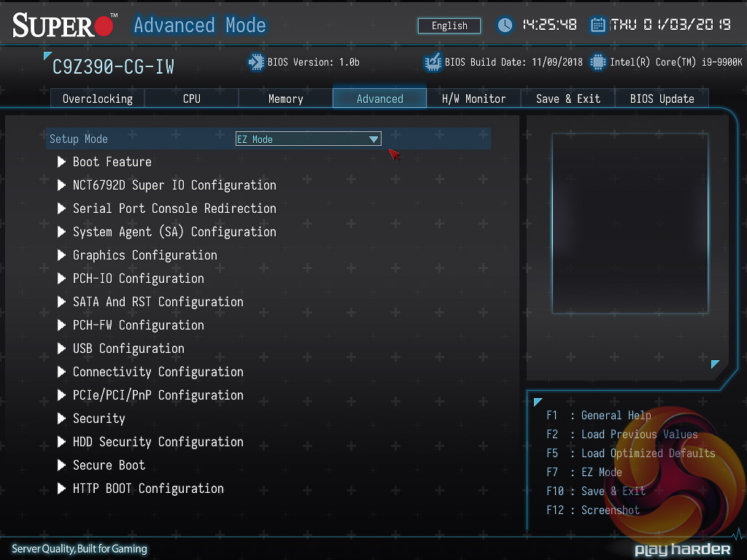Switch to the Memory tab
The image size is (747, 560).
pyautogui.click(x=285, y=98)
